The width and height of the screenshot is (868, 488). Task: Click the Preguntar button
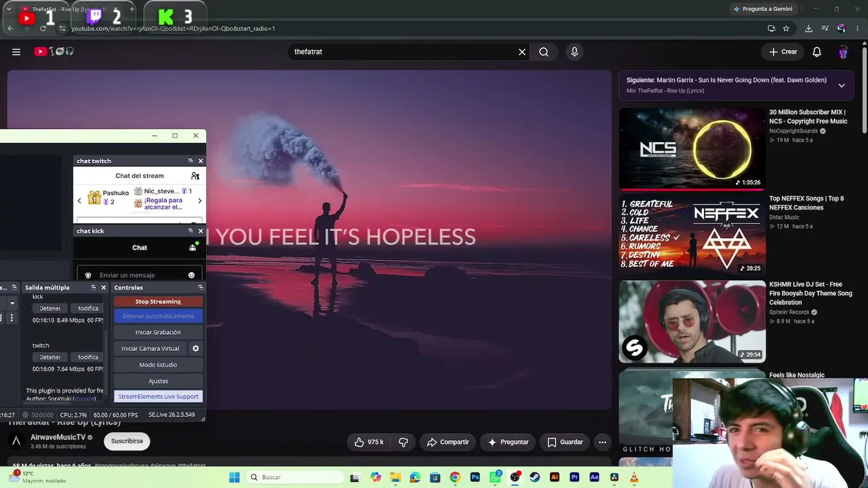(x=508, y=442)
